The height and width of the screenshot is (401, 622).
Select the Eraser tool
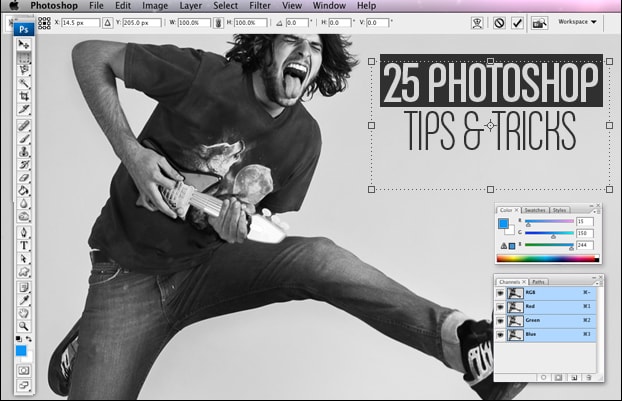[24, 178]
